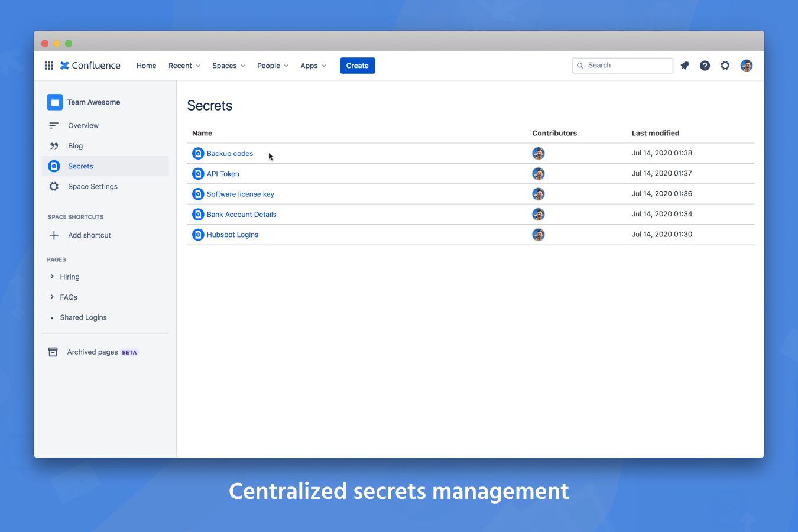Click the Blog quote icon

(x=54, y=146)
